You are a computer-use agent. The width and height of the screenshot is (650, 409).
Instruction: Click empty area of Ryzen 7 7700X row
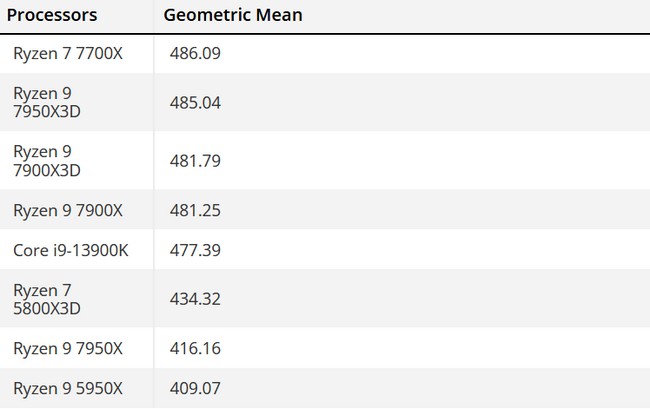[x=435, y=54]
